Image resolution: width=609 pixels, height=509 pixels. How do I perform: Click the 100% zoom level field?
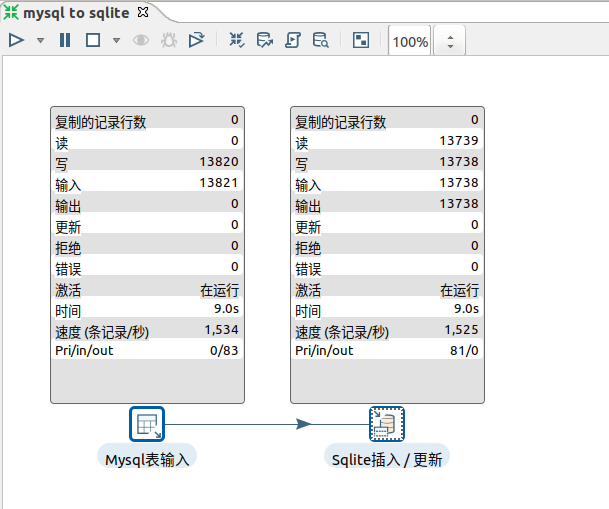click(x=410, y=42)
